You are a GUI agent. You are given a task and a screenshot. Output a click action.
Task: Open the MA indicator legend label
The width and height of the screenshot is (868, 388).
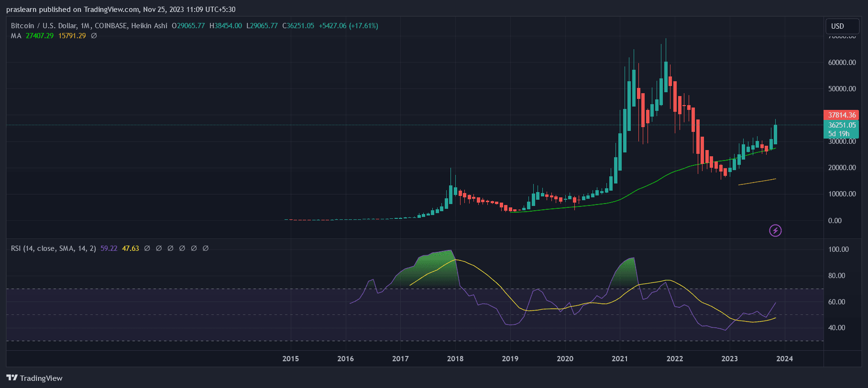click(x=16, y=36)
